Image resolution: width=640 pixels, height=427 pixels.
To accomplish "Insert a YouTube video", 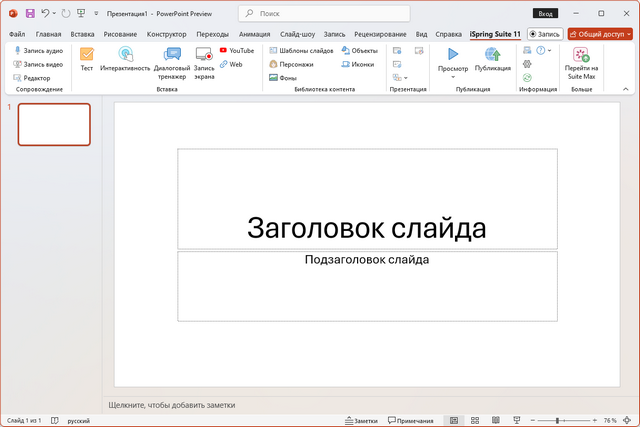I will [x=236, y=49].
